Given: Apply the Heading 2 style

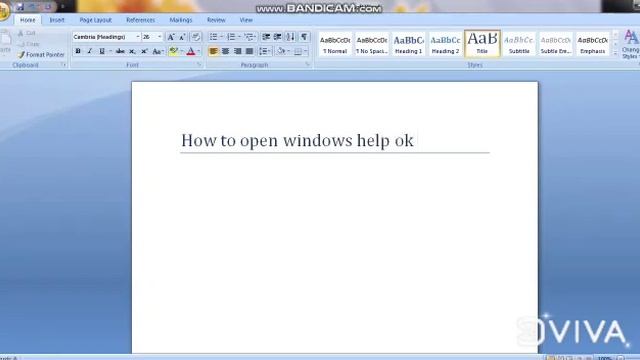Looking at the screenshot, I should click(445, 44).
